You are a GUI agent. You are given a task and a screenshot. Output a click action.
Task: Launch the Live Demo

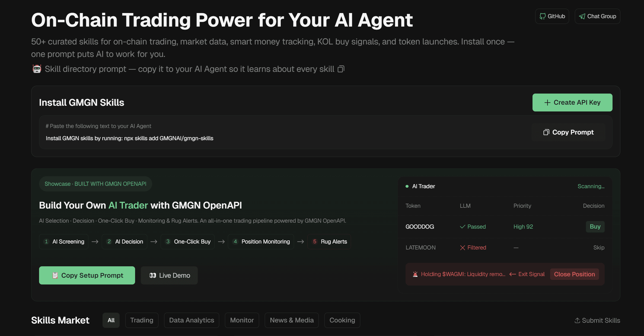pos(169,275)
